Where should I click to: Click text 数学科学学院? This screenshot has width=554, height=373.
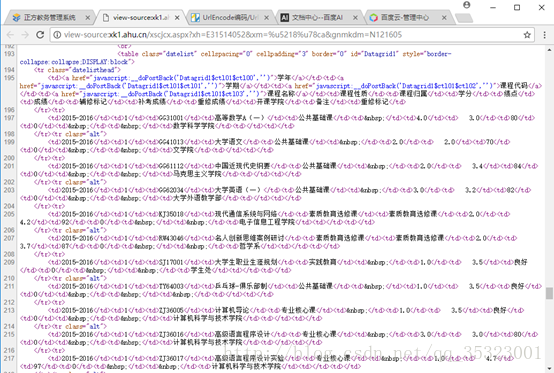(x=194, y=126)
